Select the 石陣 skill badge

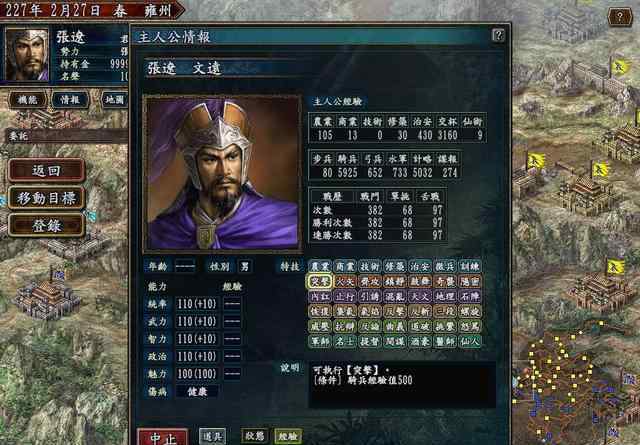tap(470, 296)
